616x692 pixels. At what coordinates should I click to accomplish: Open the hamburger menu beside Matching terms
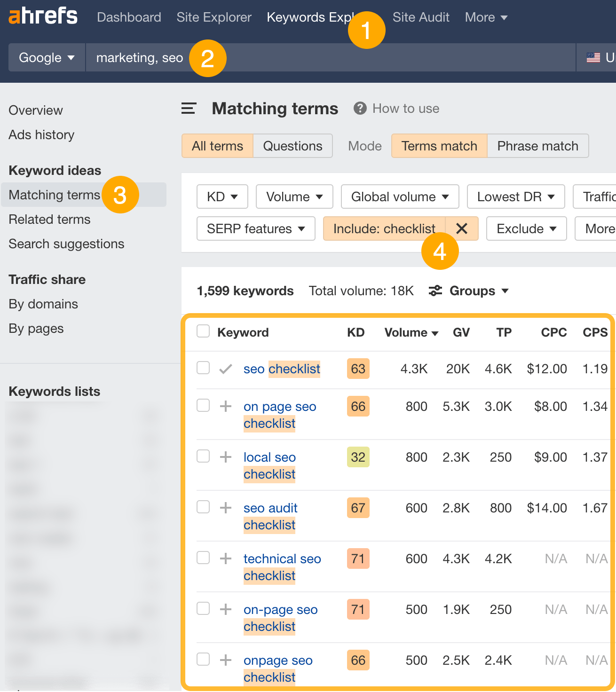(188, 108)
